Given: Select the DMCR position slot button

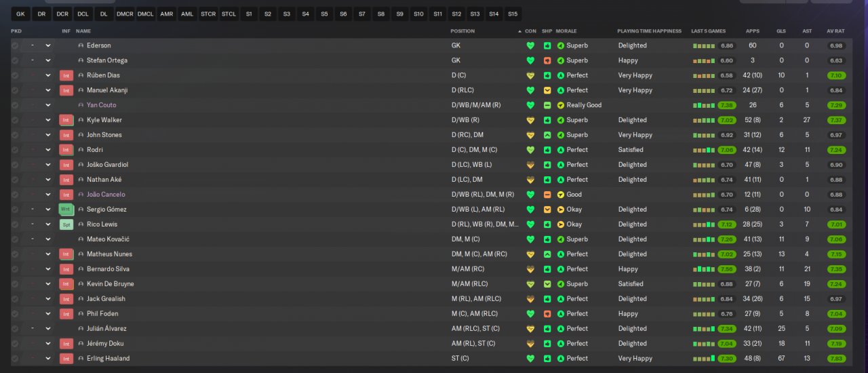Looking at the screenshot, I should (x=125, y=14).
